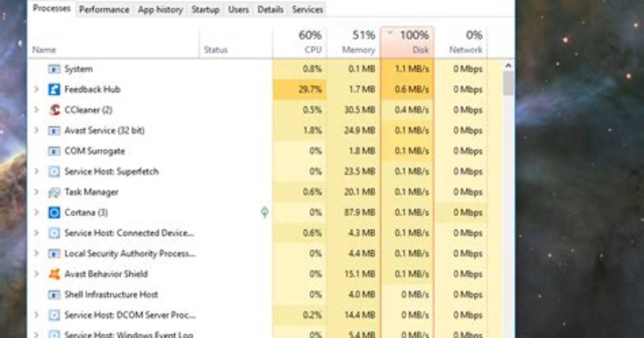This screenshot has width=644, height=338.
Task: Click the 23.5 MB memory value for Superfetch
Action: [x=360, y=172]
